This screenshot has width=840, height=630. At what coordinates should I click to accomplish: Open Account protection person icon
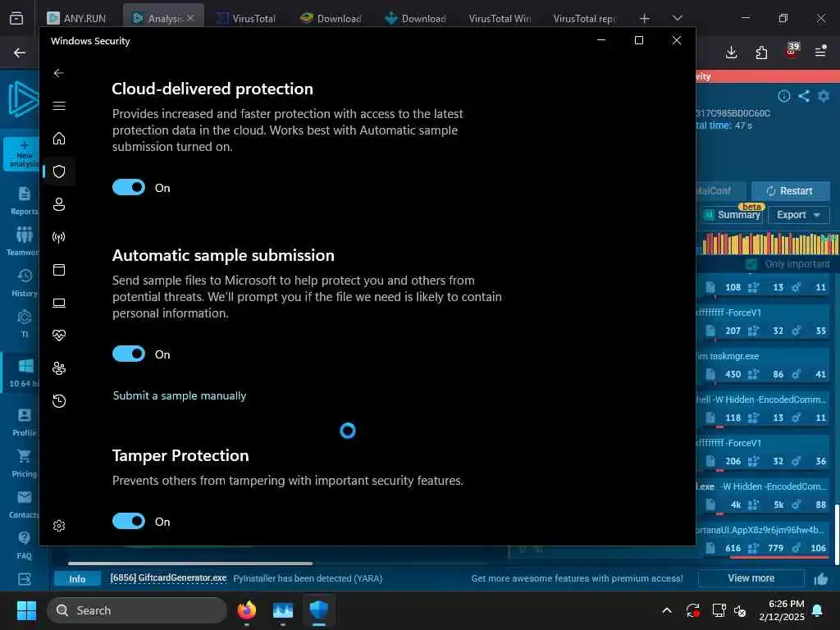pyautogui.click(x=59, y=204)
